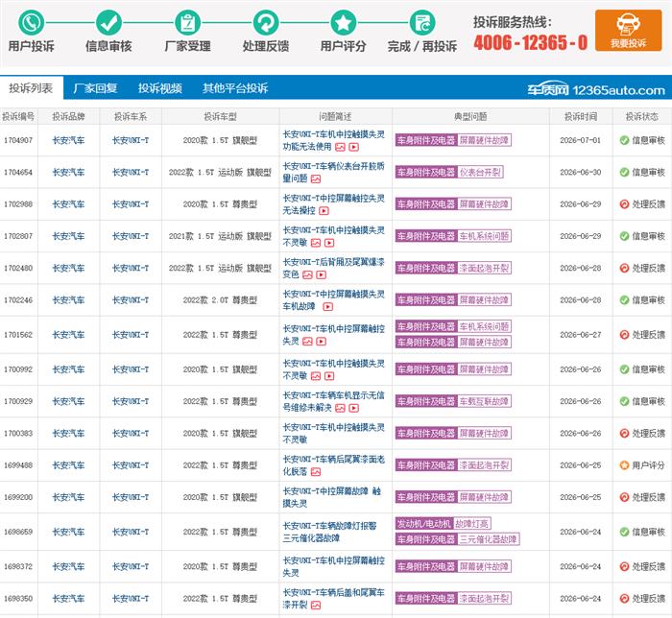Viewport: 672px width, 618px height.
Task: Open image icon for complaint 1702807
Action: pyautogui.click(x=316, y=243)
